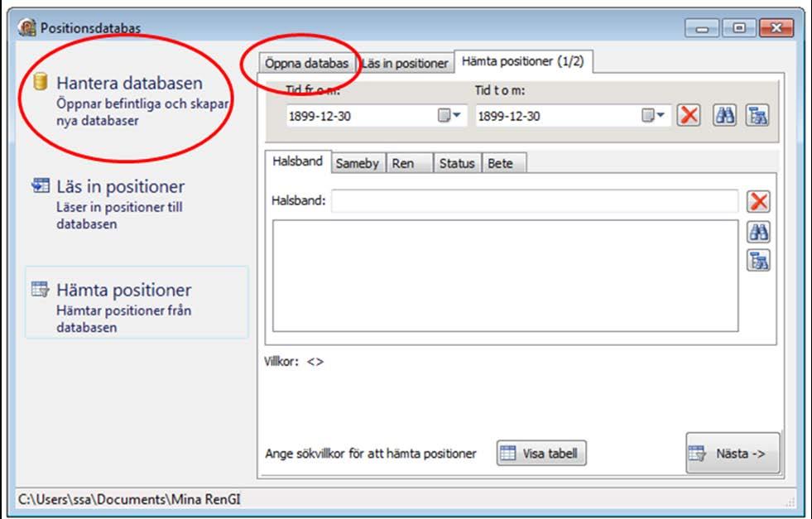Expand the Tid t o m calendar dropdown

(654, 115)
